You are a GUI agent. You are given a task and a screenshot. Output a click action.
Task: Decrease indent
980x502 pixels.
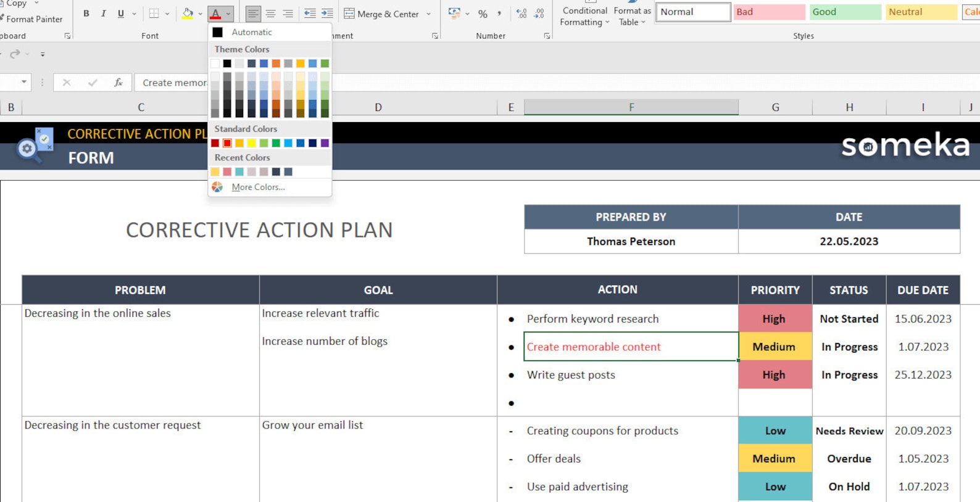310,14
